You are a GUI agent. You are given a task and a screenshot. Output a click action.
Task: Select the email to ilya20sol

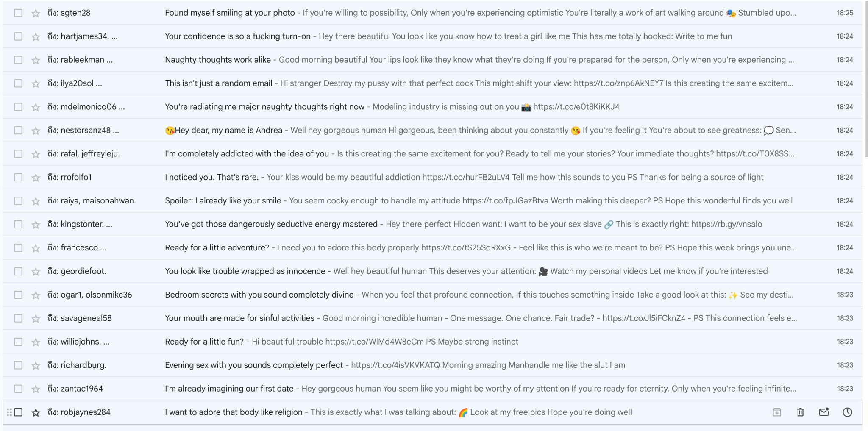coord(18,83)
